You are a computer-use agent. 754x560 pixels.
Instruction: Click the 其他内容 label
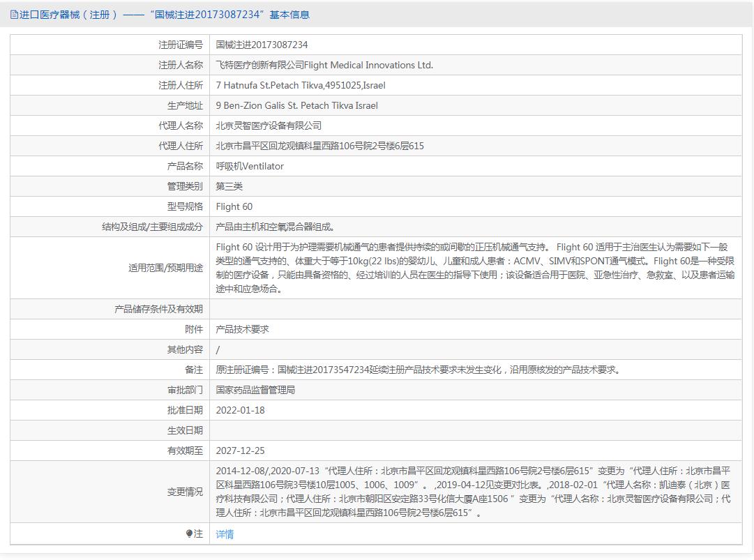point(185,349)
